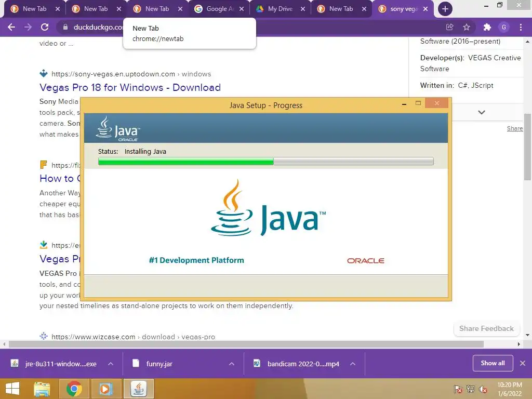This screenshot has height=399, width=532.
Task: Expand options for jre-8u311 download
Action: click(111, 364)
